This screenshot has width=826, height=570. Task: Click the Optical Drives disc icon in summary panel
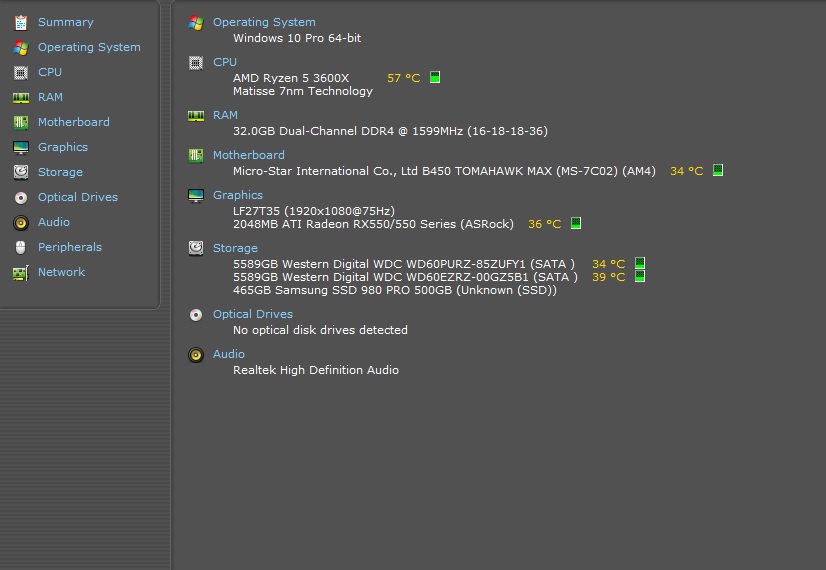tap(196, 315)
